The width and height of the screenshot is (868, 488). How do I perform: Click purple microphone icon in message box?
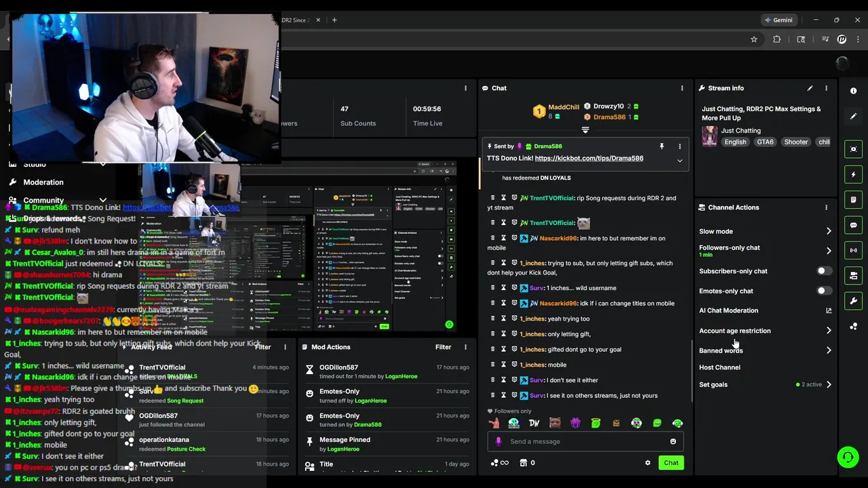pos(498,441)
